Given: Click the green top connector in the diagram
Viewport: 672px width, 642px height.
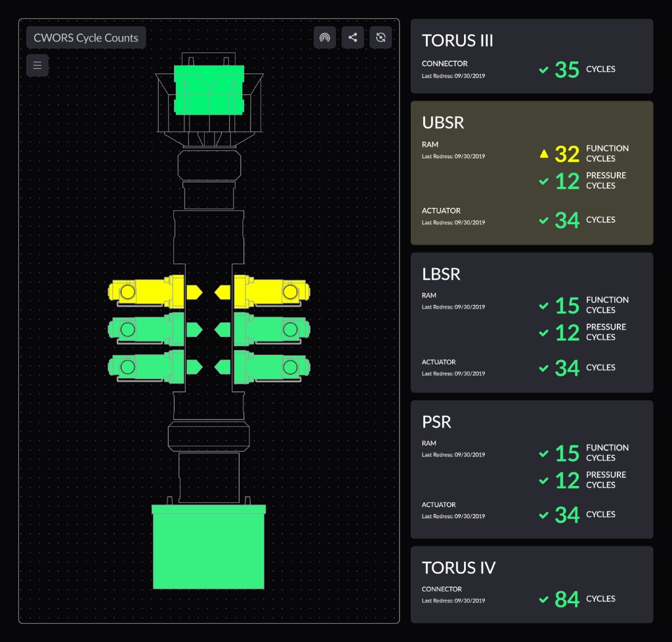Looking at the screenshot, I should [209, 90].
